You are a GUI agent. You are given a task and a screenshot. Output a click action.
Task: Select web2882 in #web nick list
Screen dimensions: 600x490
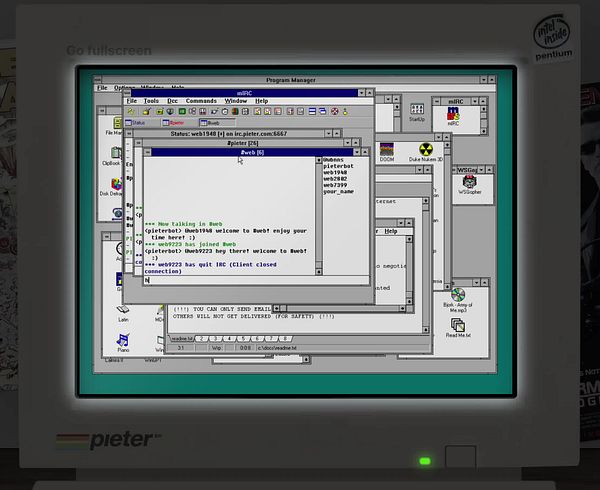coord(335,179)
